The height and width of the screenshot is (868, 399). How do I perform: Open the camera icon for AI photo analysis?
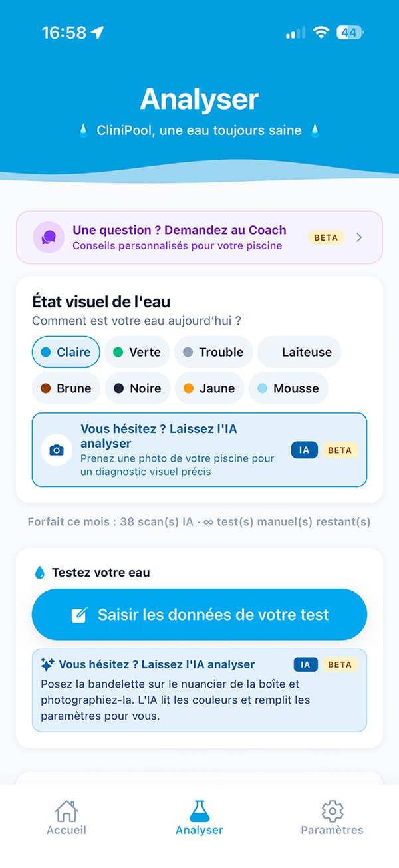[57, 450]
